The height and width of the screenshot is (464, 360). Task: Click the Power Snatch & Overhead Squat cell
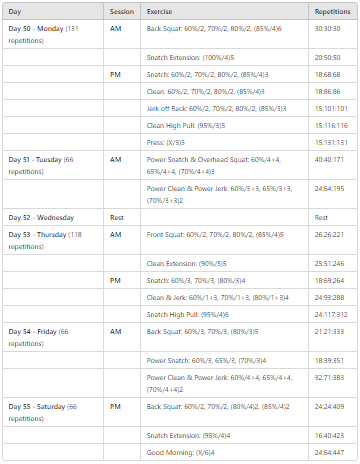pos(224,165)
